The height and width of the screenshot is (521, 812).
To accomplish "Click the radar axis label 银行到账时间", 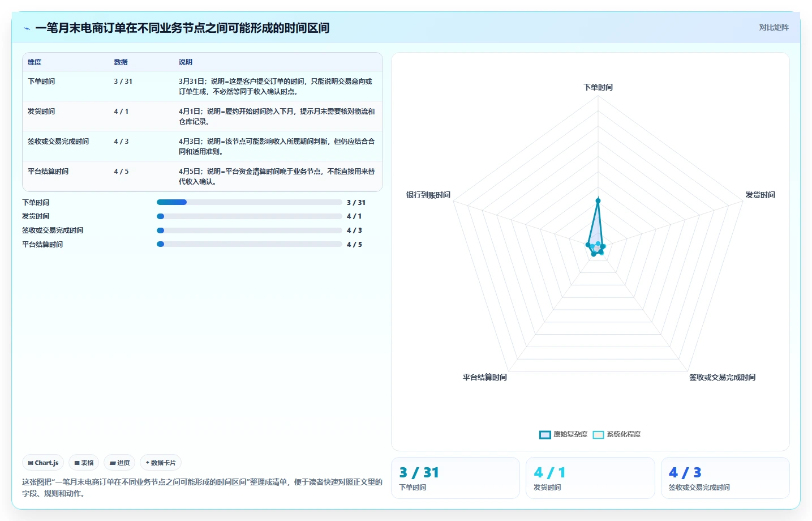I will [x=428, y=195].
